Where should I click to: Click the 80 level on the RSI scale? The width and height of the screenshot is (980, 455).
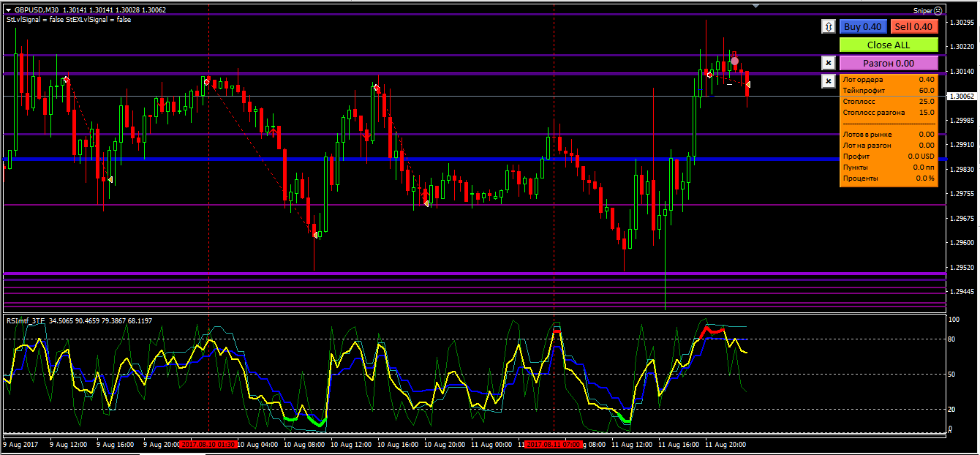point(952,339)
